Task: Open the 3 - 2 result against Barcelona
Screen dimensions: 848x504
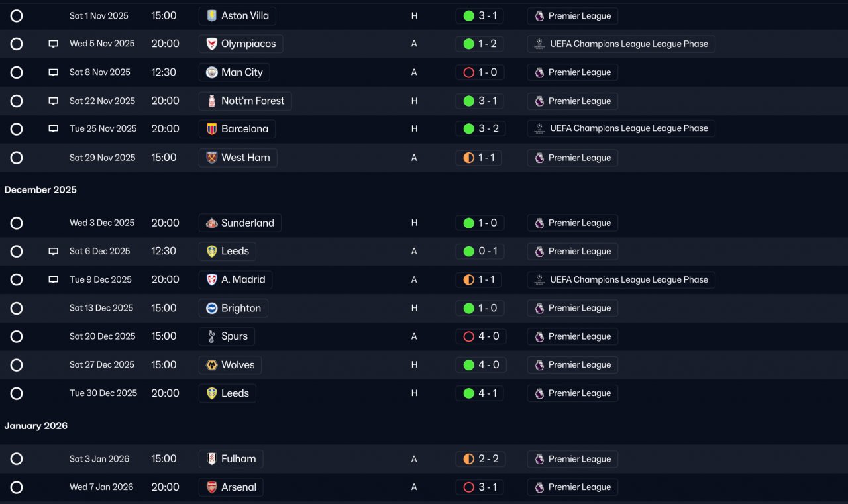Action: [480, 128]
